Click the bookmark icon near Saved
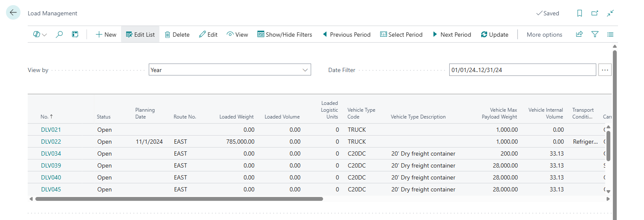Screen dimensions: 644x220 (x=579, y=13)
